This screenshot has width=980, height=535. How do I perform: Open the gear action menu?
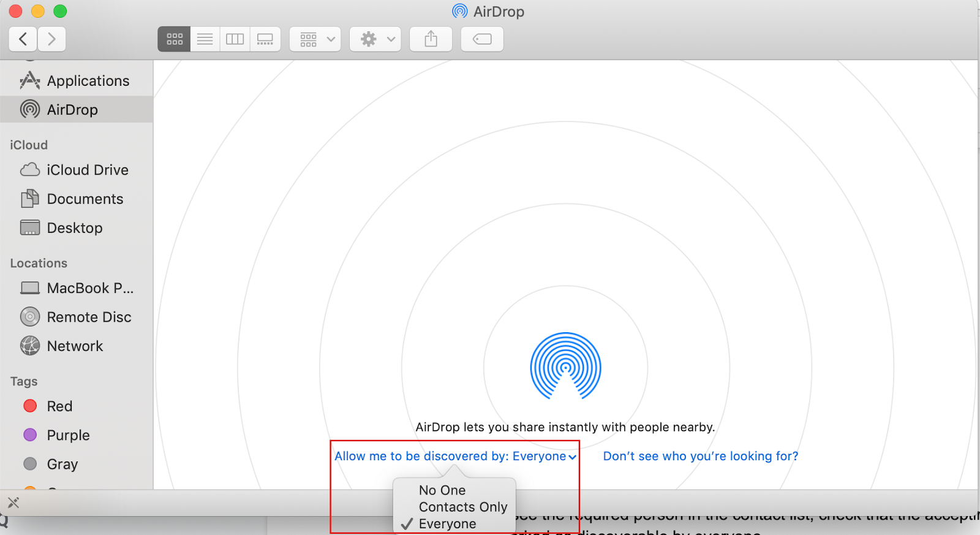tap(375, 39)
